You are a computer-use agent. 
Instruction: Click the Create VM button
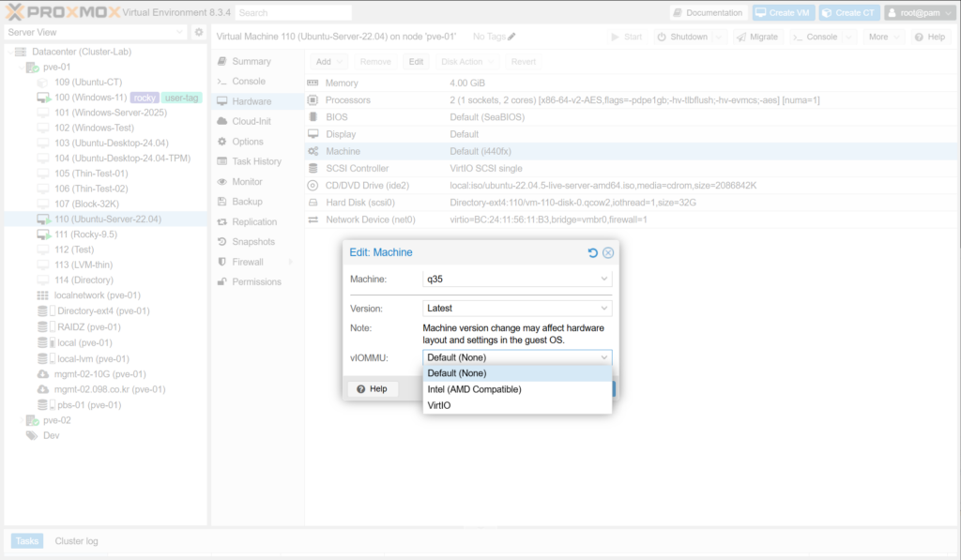coord(781,13)
